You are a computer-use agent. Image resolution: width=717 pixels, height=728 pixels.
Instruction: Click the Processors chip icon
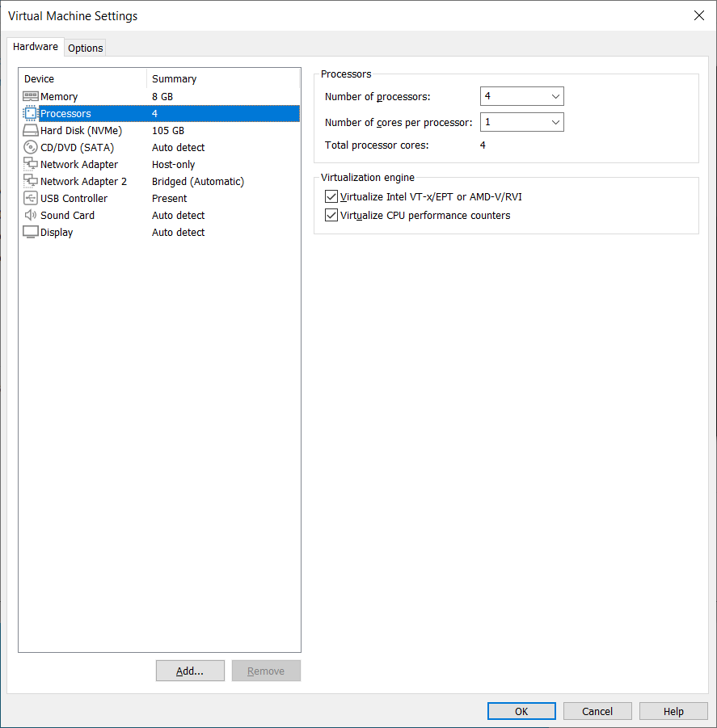[30, 114]
